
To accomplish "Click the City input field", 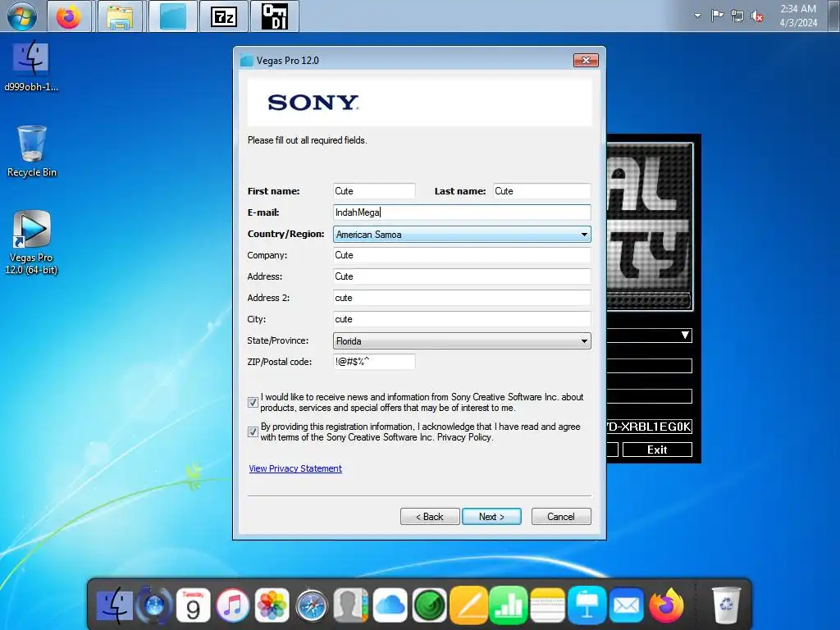I will click(462, 319).
